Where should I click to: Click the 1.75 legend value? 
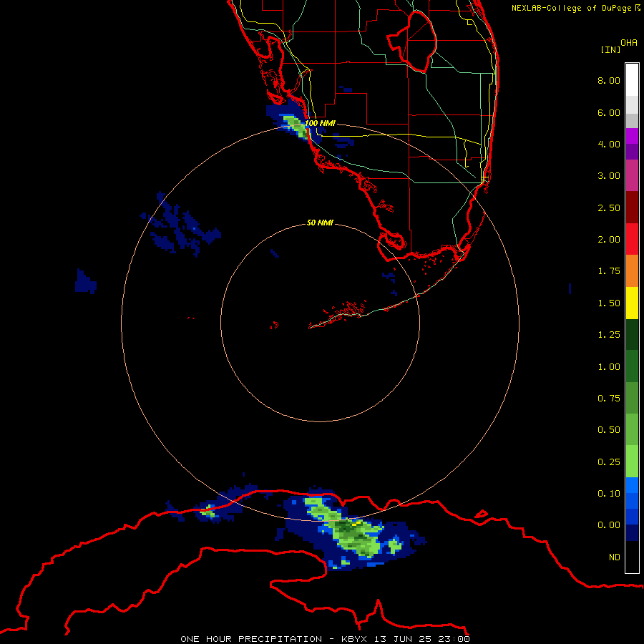coord(609,271)
